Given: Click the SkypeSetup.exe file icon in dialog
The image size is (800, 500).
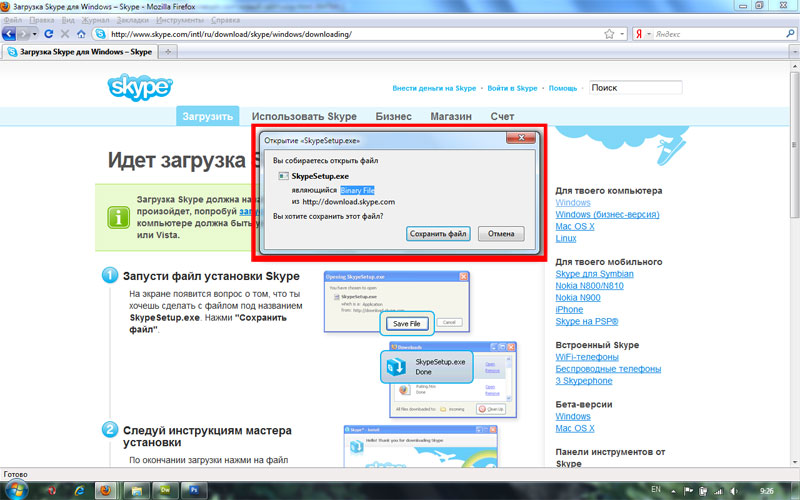Looking at the screenshot, I should [283, 176].
